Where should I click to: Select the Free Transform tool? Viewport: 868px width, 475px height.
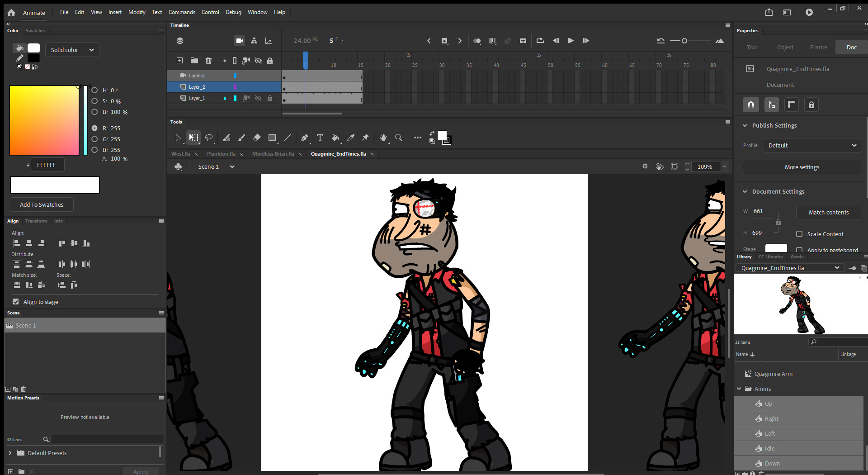[x=194, y=138]
